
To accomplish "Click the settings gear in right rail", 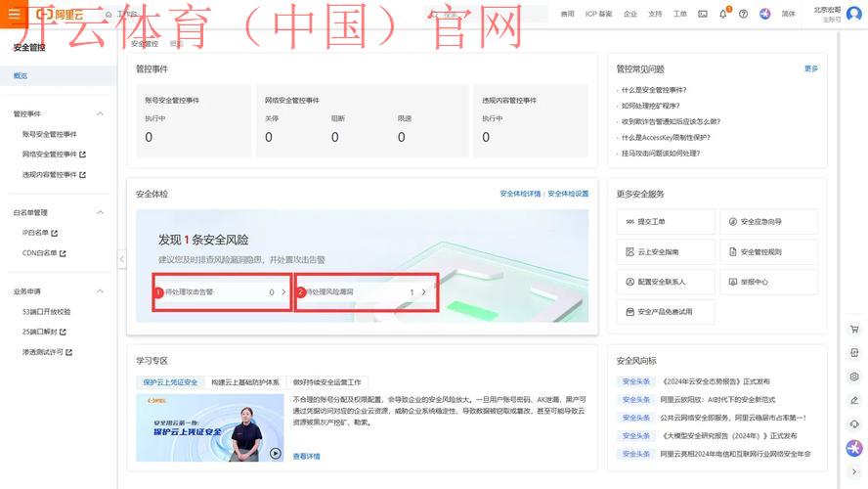I will point(854,377).
